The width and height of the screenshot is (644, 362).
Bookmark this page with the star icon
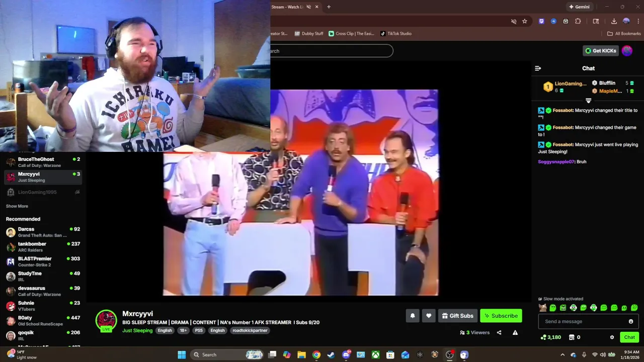525,21
